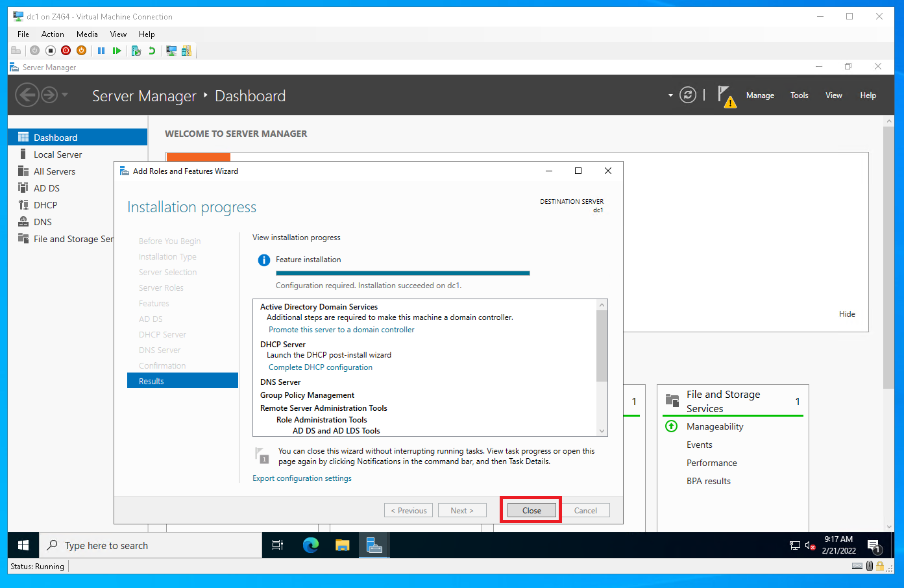
Task: Open the Action menu
Action: [x=53, y=34]
